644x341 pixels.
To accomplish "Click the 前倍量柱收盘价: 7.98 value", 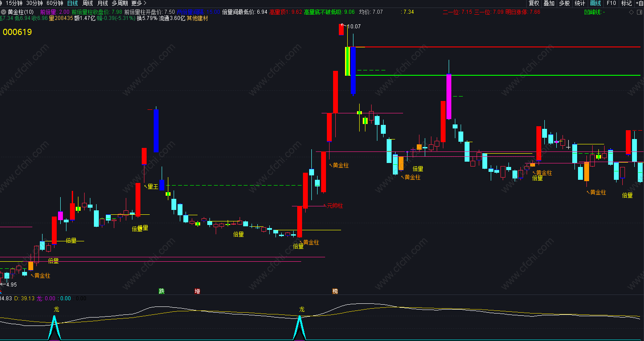I will point(97,12).
